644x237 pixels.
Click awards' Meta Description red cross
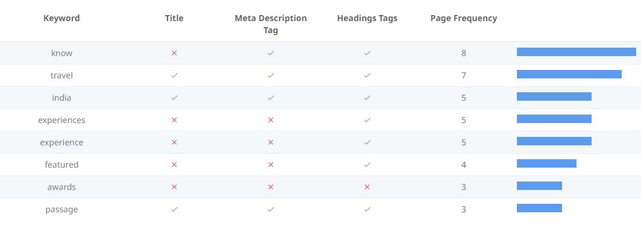[270, 187]
